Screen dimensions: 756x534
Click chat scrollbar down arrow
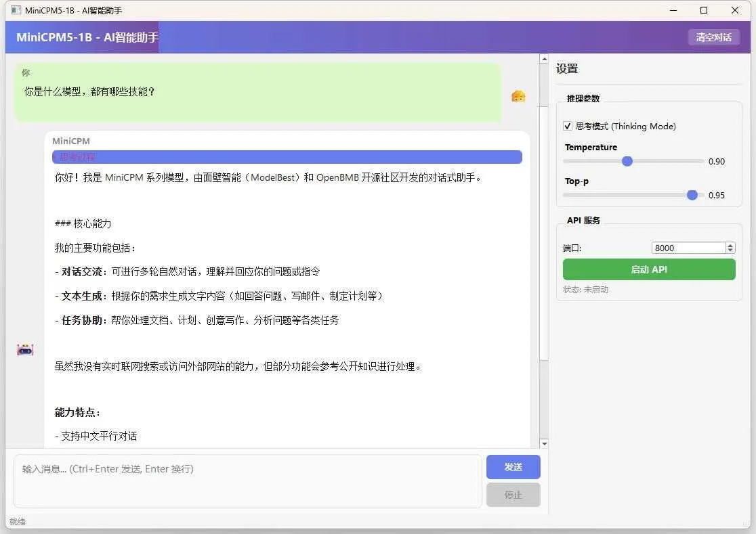[544, 443]
